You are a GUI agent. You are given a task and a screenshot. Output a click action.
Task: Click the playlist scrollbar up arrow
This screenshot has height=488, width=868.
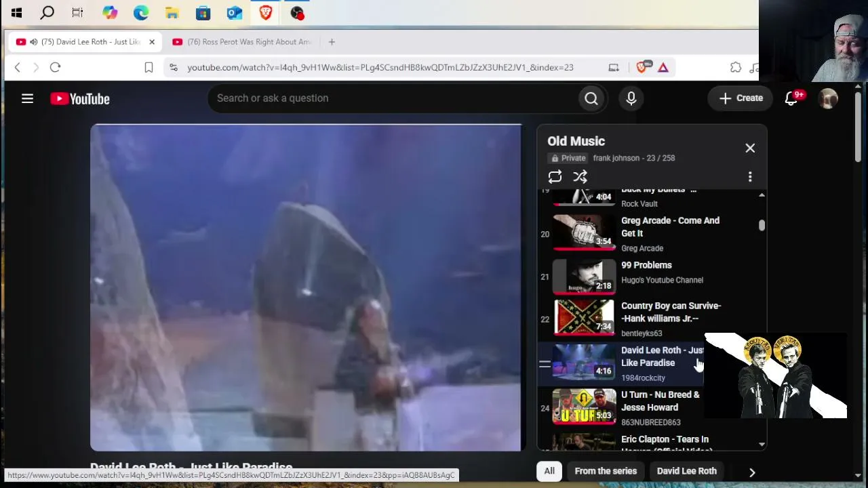762,195
